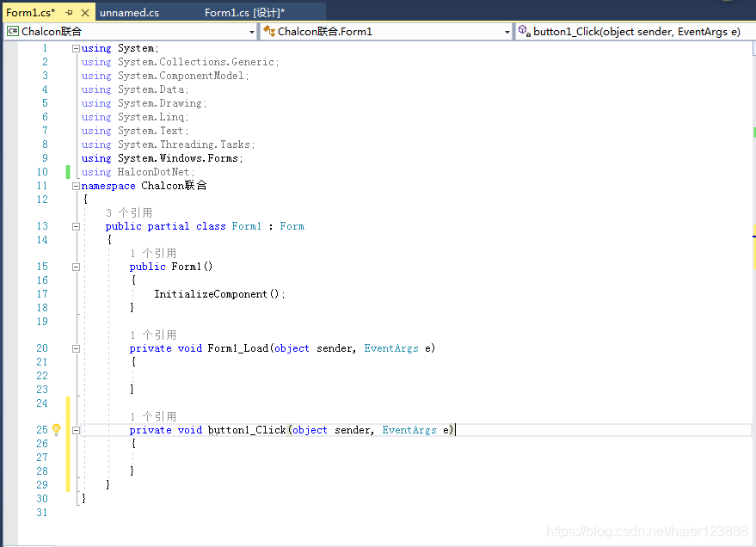Collapse the Form1_Load method block
Screen dimensions: 756x547
76,348
